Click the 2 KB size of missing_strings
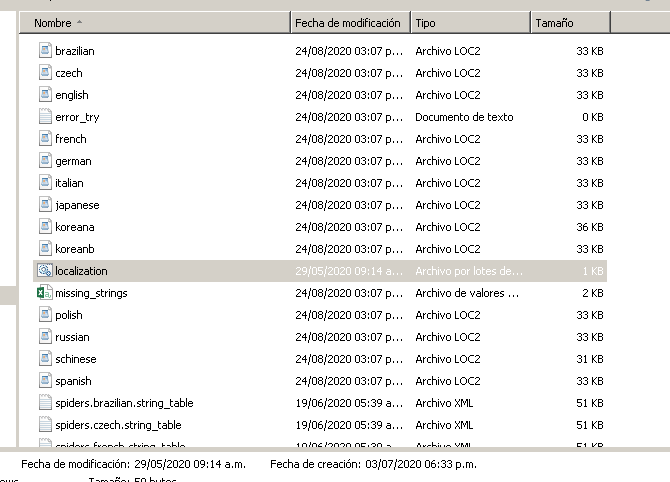 tap(593, 293)
